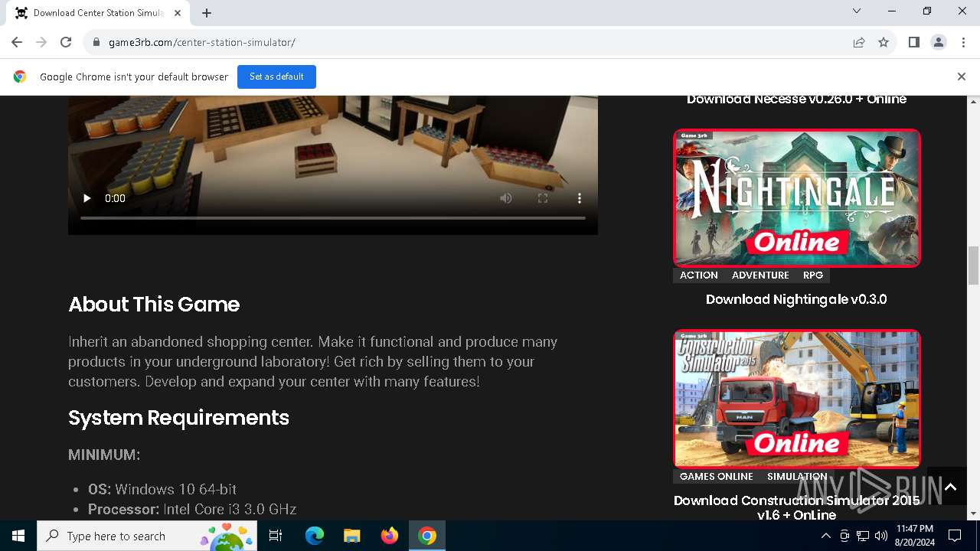
Task: Open Chrome three-dot menu
Action: click(x=963, y=42)
